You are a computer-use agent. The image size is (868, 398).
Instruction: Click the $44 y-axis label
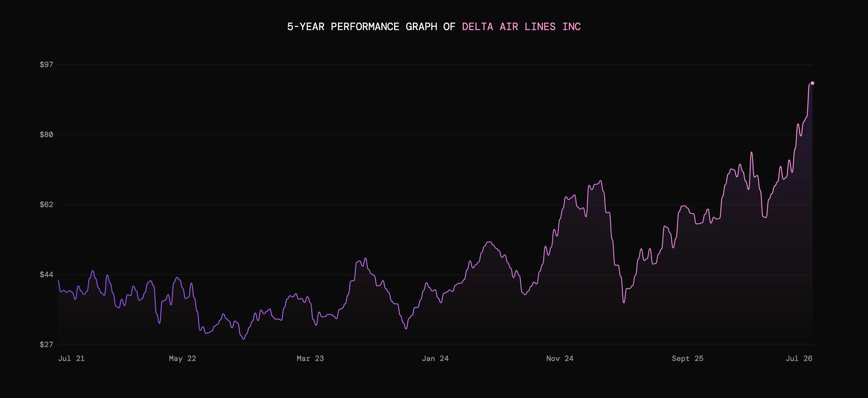[47, 274]
